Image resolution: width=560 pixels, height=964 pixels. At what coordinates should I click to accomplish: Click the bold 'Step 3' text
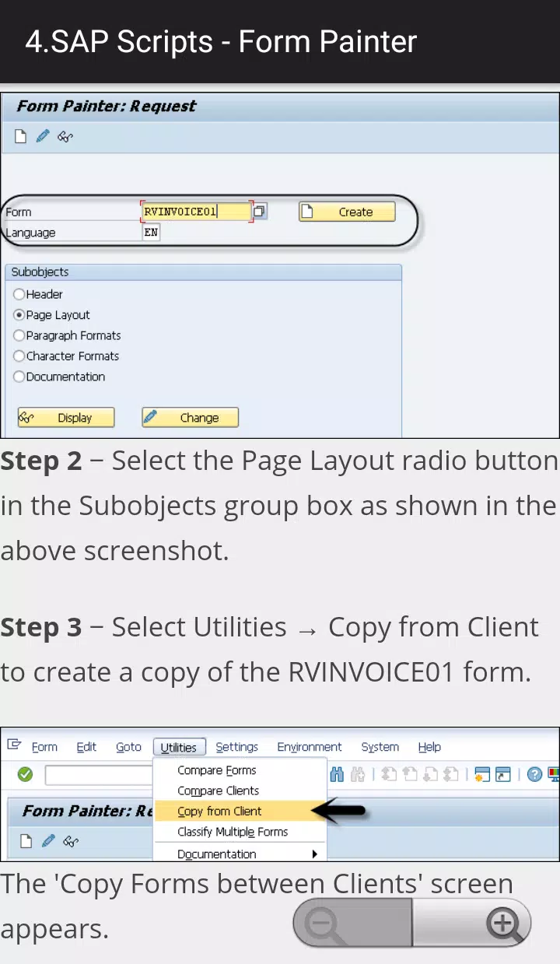(x=40, y=627)
